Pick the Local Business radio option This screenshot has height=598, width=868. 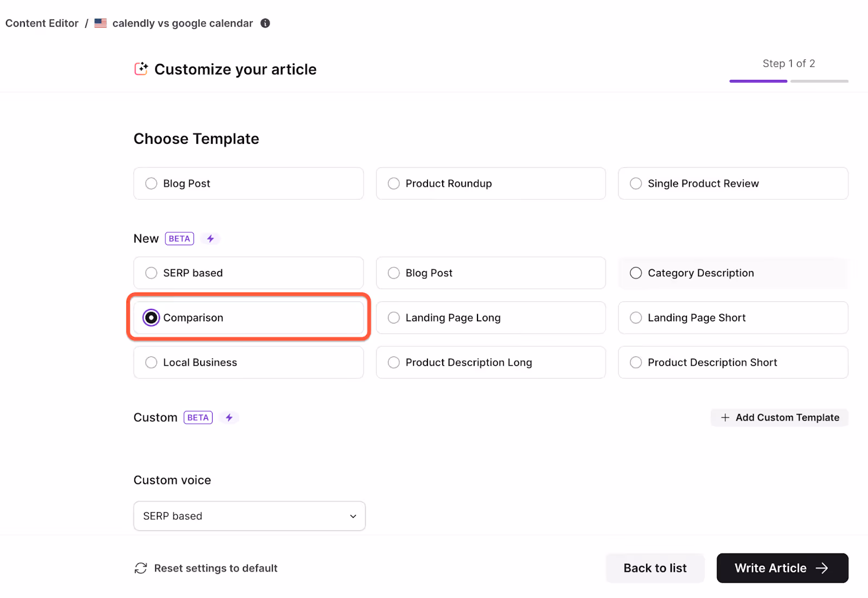[x=151, y=362]
